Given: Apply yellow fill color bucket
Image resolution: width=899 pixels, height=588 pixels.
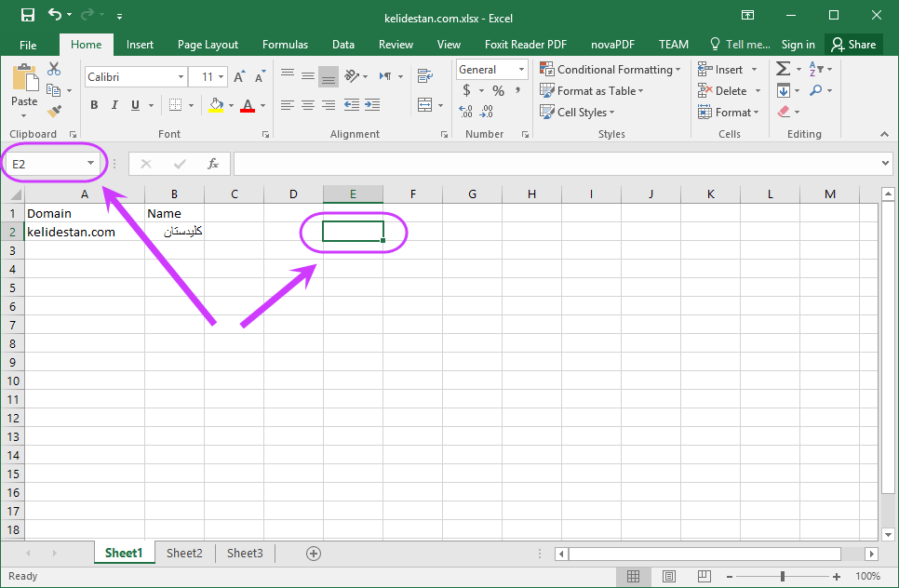Looking at the screenshot, I should (216, 105).
